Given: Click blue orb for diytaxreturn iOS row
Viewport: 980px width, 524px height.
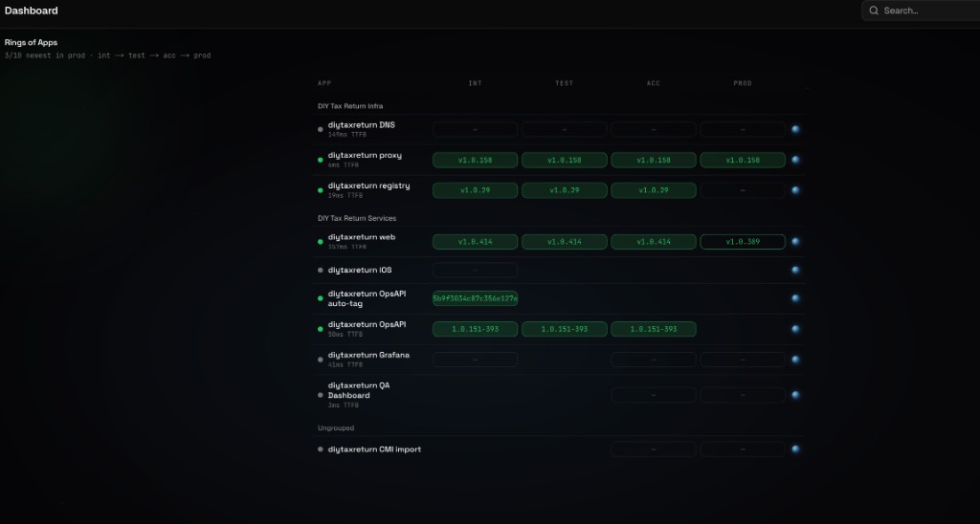Looking at the screenshot, I should coord(795,271).
